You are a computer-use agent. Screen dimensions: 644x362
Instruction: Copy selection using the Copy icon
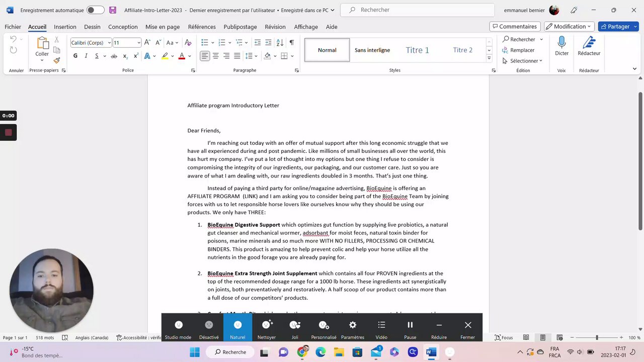[x=57, y=50]
